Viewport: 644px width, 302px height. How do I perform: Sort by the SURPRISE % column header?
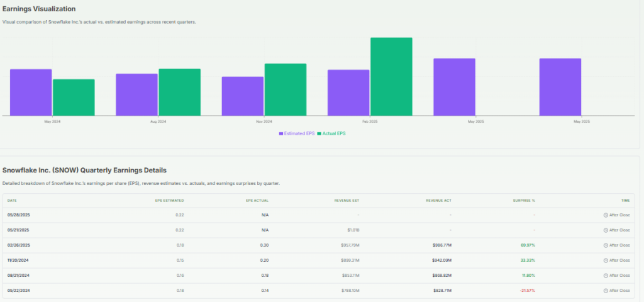tap(524, 201)
